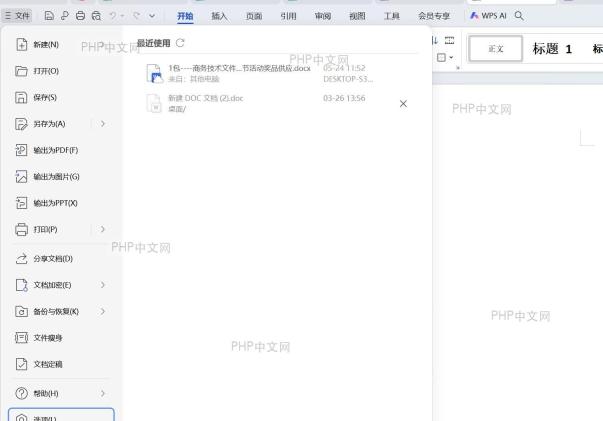Choose 打印(P) in the file menu
Screen dimensions: 603x421
coord(50,230)
